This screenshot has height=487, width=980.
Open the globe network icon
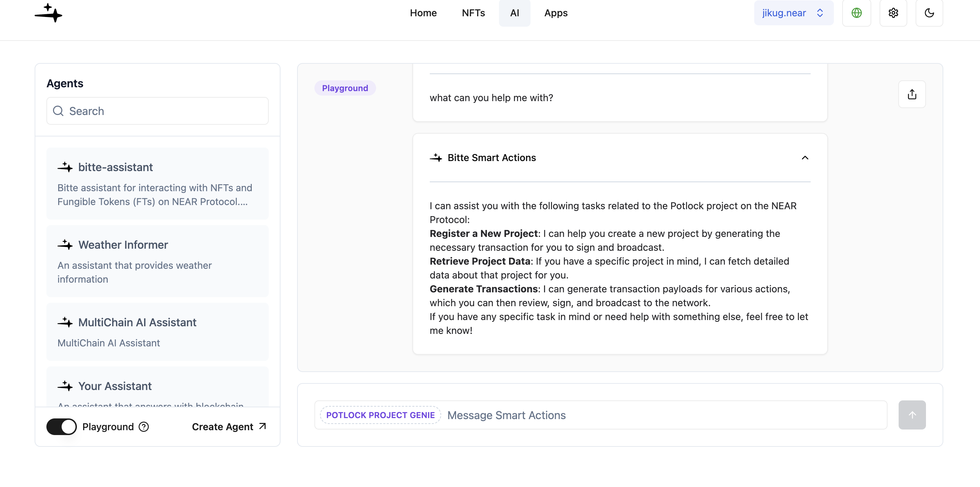(856, 13)
